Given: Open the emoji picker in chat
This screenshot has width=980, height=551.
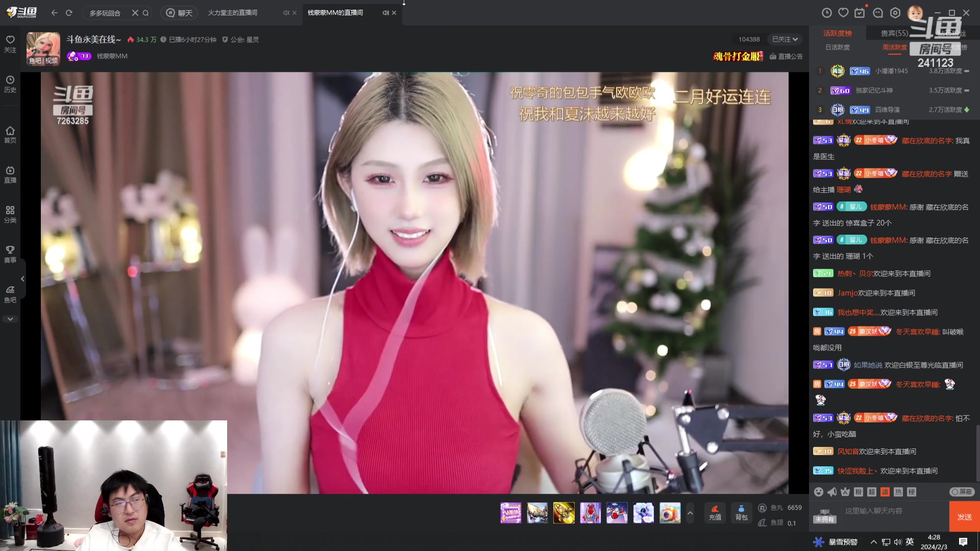Looking at the screenshot, I should (819, 492).
